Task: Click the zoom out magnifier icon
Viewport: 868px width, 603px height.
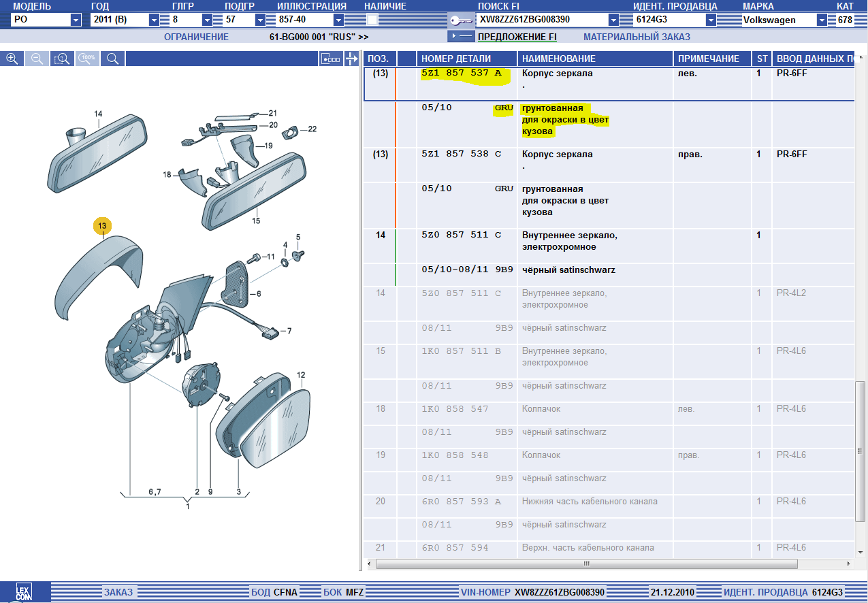Action: pos(37,59)
